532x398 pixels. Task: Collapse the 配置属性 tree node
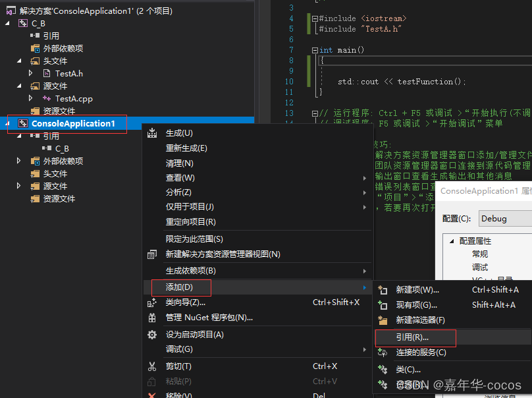(x=452, y=241)
